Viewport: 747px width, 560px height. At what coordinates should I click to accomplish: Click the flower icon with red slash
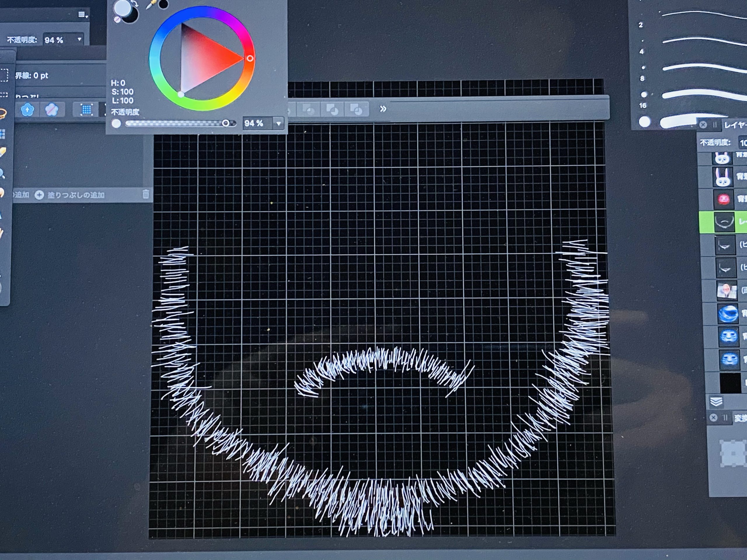pyautogui.click(x=51, y=110)
